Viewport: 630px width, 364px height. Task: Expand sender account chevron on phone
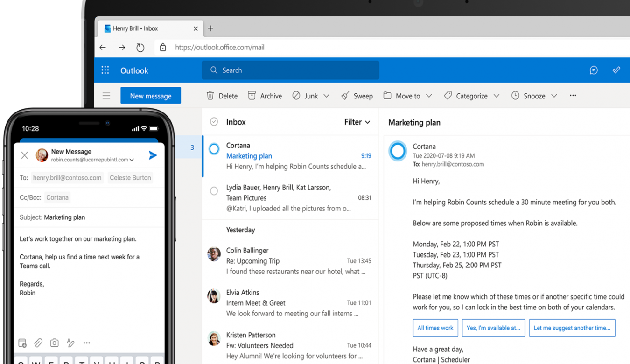click(x=132, y=160)
